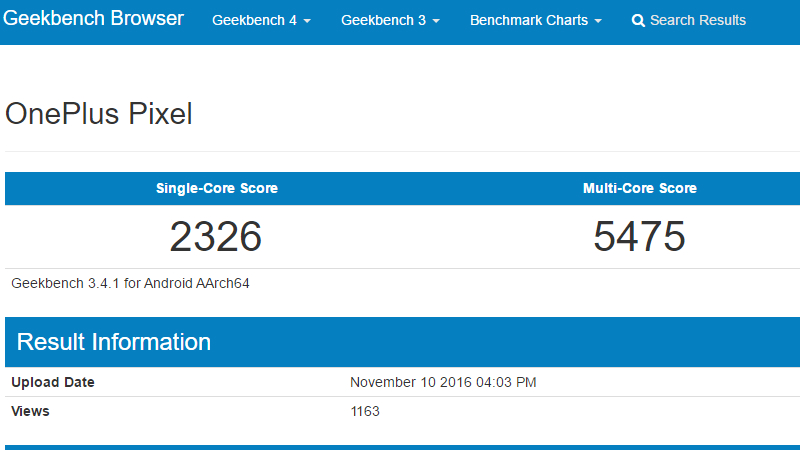Click the Multi-Core Score header
Viewport: 800px width, 450px height.
click(640, 188)
